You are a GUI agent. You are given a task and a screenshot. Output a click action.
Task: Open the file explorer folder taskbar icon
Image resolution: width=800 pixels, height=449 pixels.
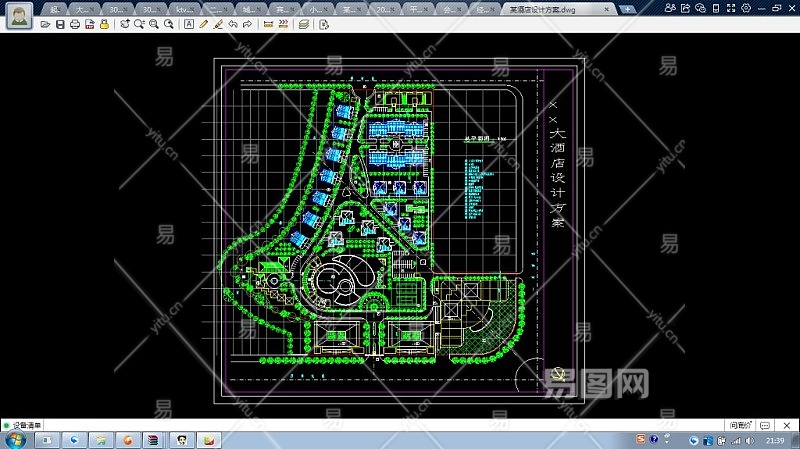click(x=101, y=440)
